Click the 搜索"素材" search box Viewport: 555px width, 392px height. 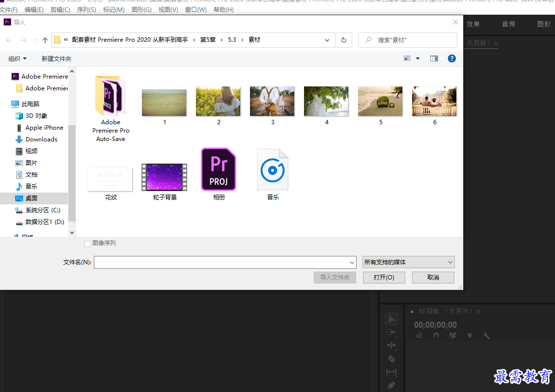[407, 40]
